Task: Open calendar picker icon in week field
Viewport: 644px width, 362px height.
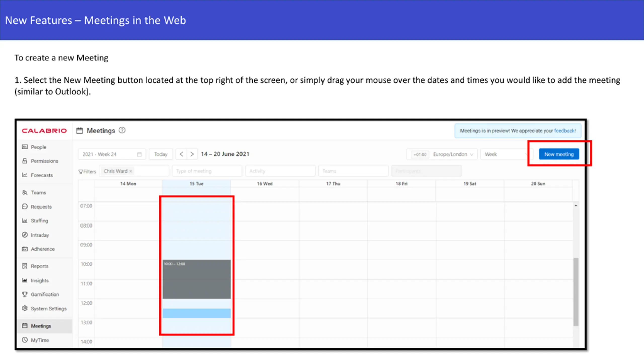Action: coord(139,154)
